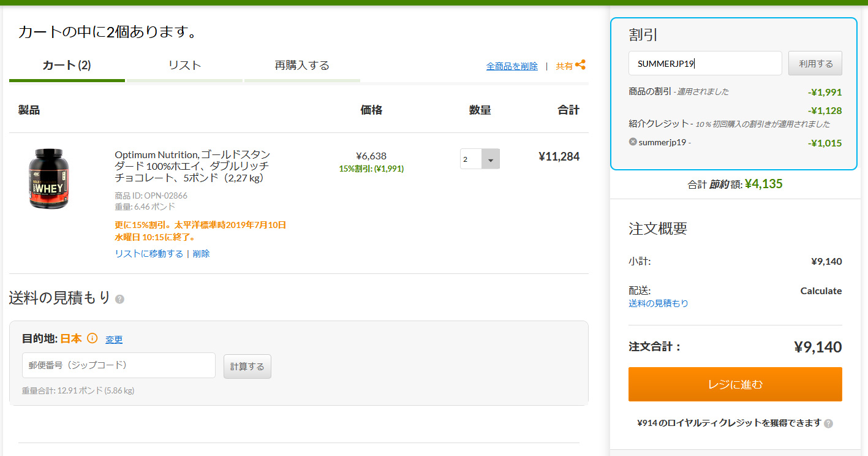
Task: Click 全商品を削除 link
Action: click(x=512, y=66)
